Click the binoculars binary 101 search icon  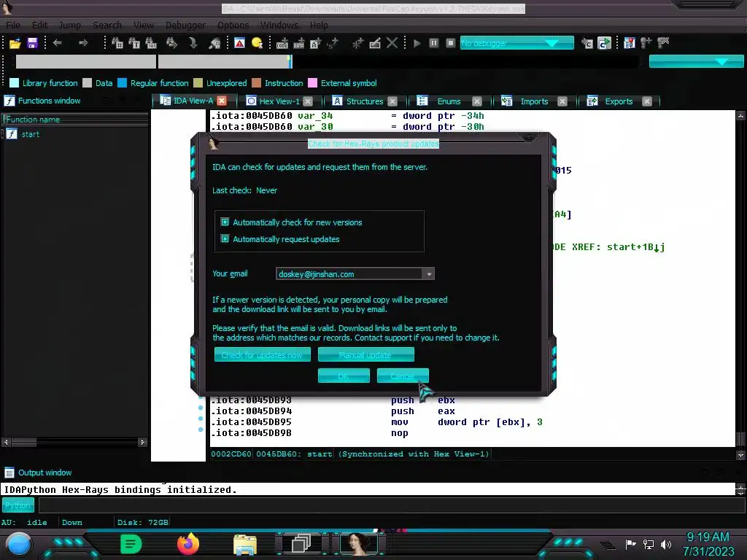151,43
